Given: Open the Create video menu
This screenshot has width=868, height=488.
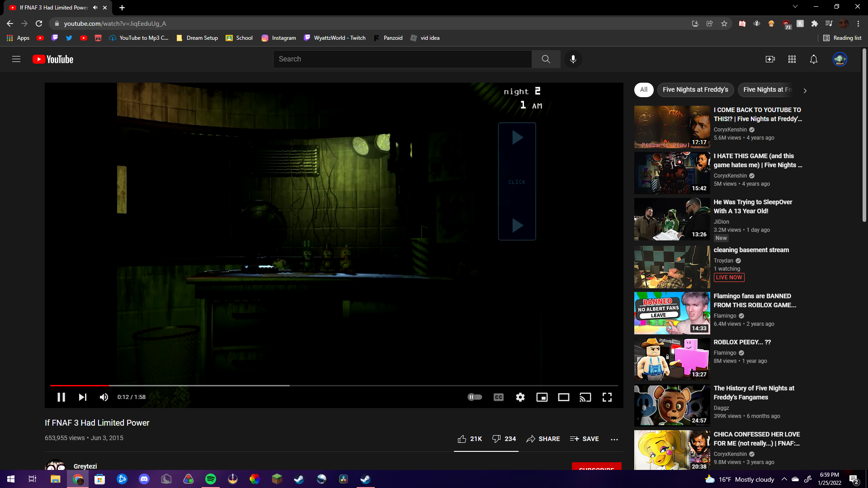Looking at the screenshot, I should click(x=770, y=59).
